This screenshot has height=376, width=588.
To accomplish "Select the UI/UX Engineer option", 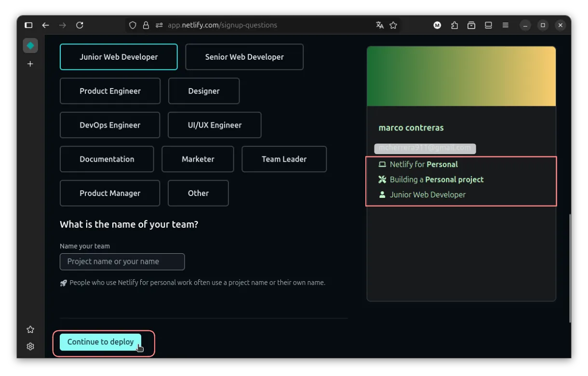I will (214, 125).
